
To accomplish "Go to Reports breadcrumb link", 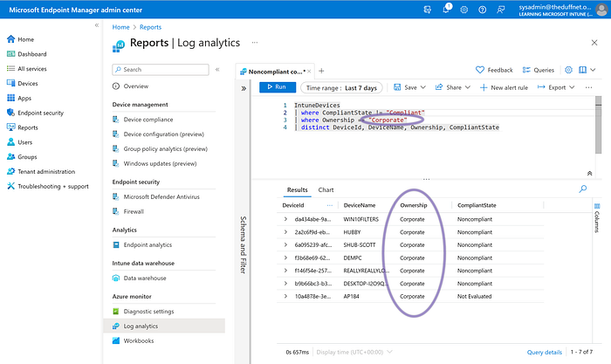I will tap(150, 27).
